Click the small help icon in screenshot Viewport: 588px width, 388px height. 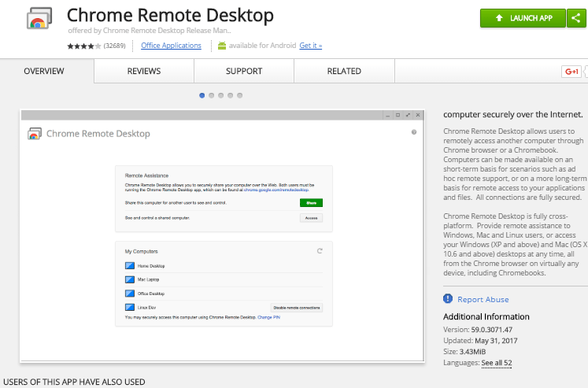tap(414, 132)
